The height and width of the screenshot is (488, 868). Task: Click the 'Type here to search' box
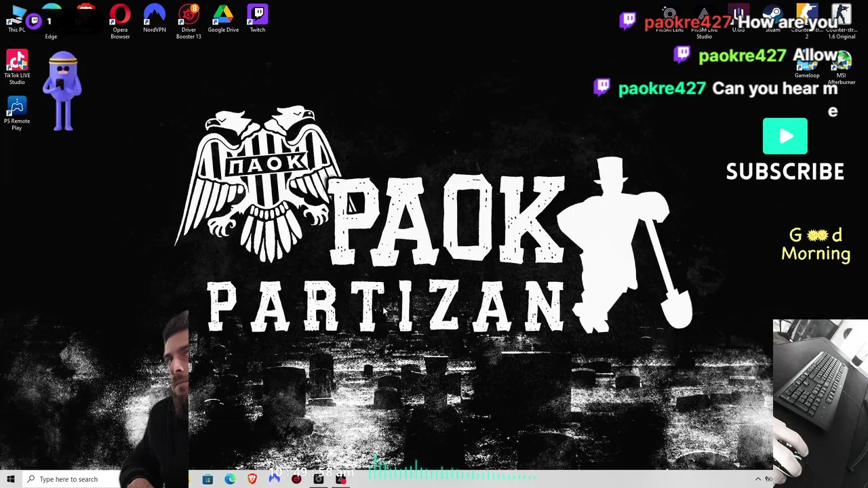coord(73,479)
